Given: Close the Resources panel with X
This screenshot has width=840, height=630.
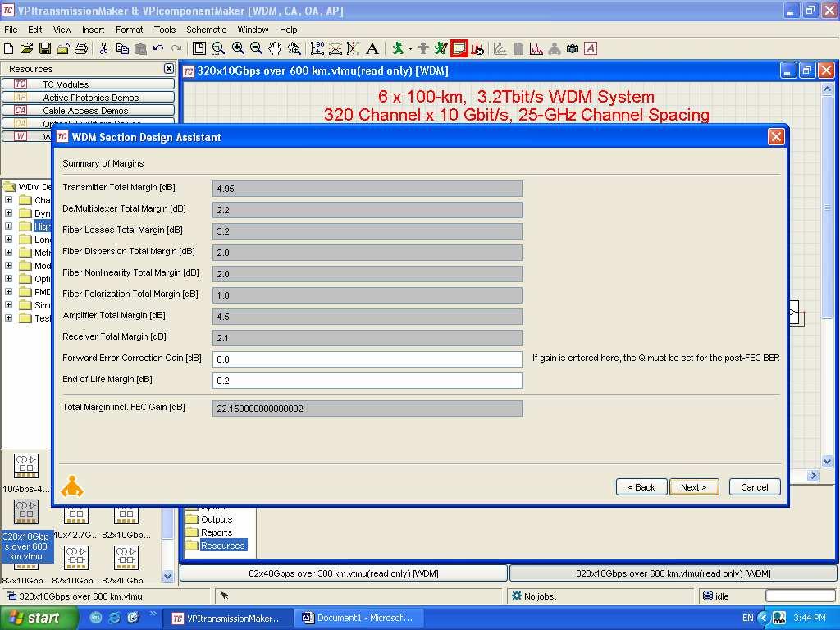Looking at the screenshot, I should point(169,69).
